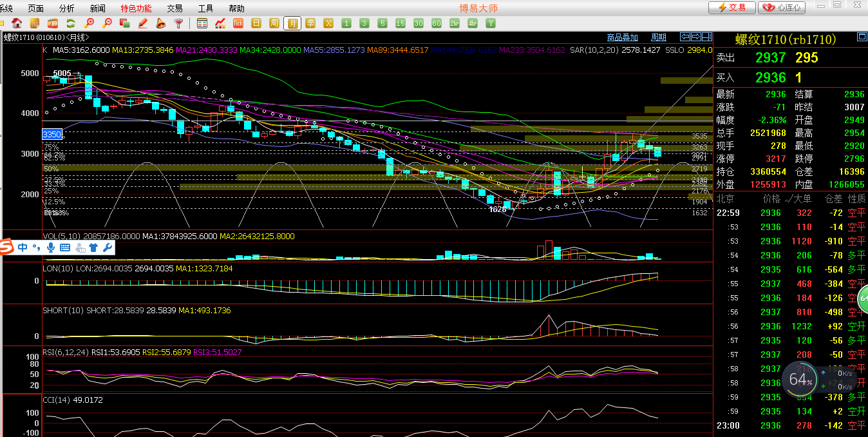Click the 3350 price label on axis
Viewport: 868px width, 437px height.
point(52,134)
